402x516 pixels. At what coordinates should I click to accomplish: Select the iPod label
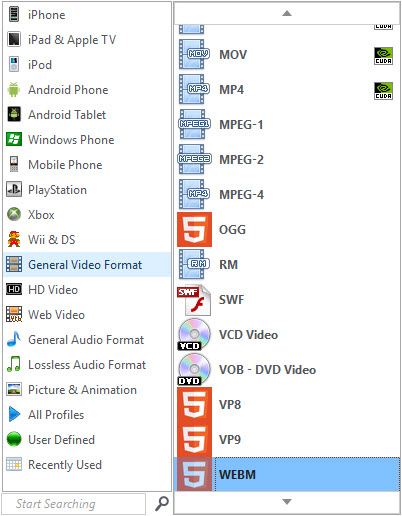click(x=40, y=65)
